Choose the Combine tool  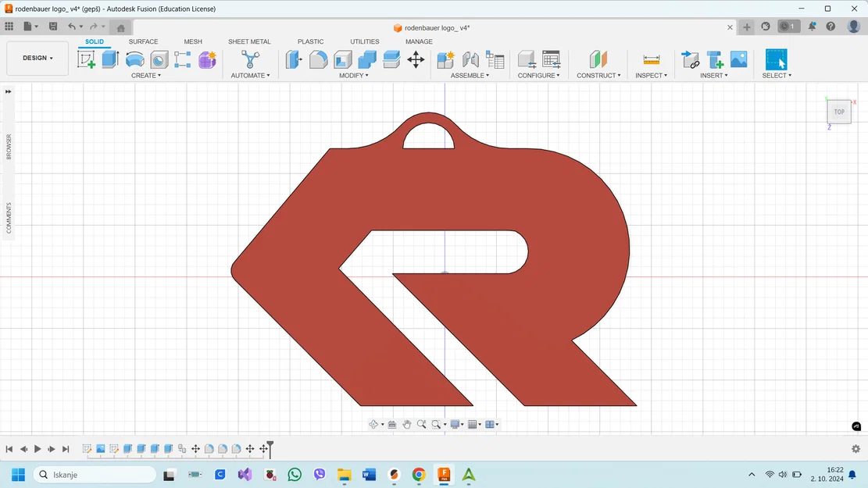[x=367, y=59]
